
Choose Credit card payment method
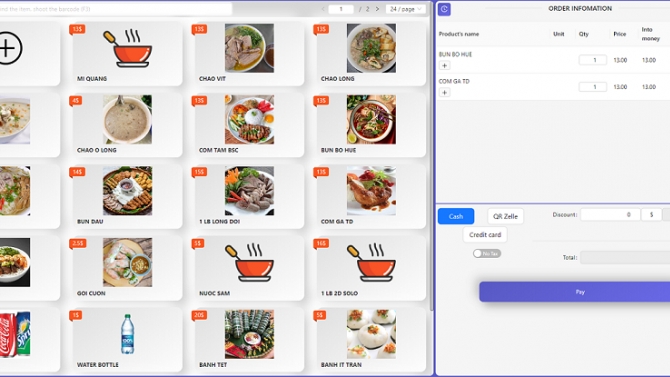coord(485,235)
